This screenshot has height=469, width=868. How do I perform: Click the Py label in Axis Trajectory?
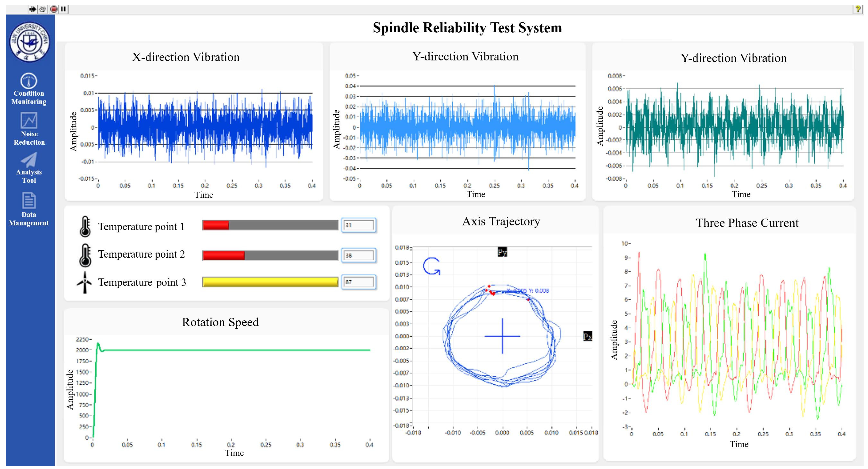502,252
